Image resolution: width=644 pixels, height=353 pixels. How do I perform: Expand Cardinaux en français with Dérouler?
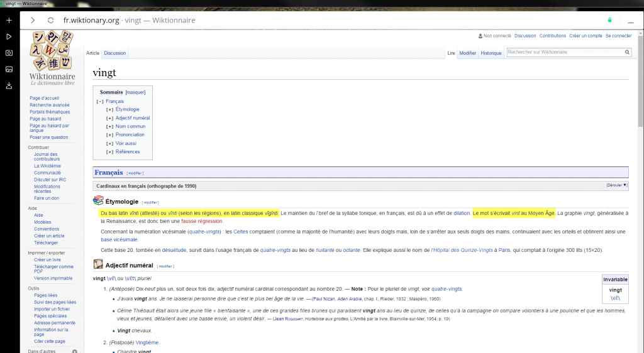(x=616, y=186)
